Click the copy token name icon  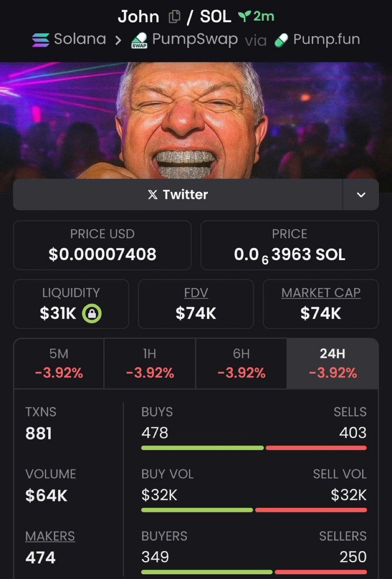174,17
